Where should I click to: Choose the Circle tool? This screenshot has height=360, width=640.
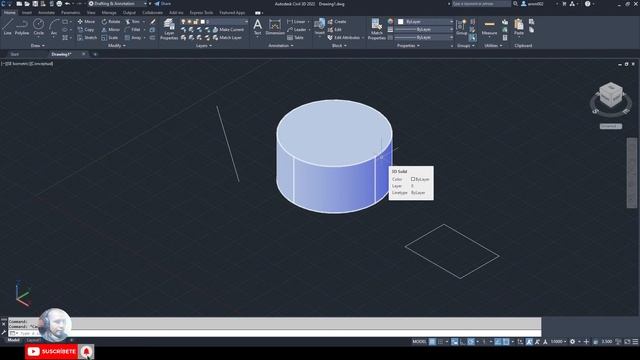[x=38, y=27]
